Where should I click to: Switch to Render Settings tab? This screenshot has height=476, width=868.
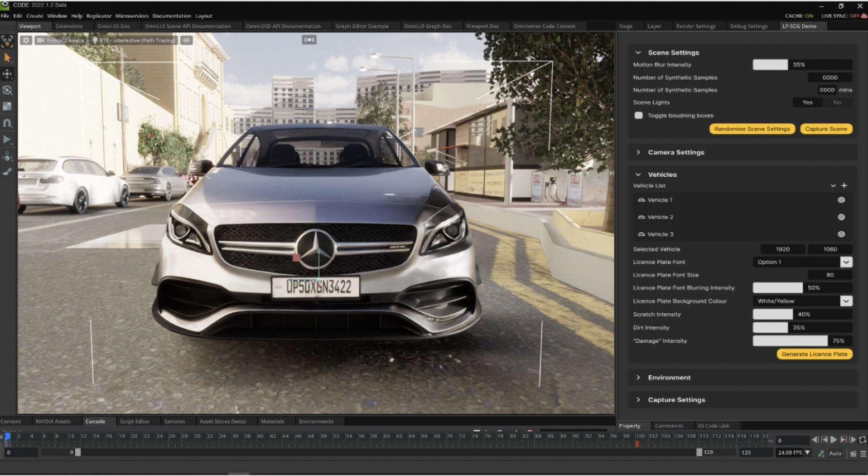(695, 26)
